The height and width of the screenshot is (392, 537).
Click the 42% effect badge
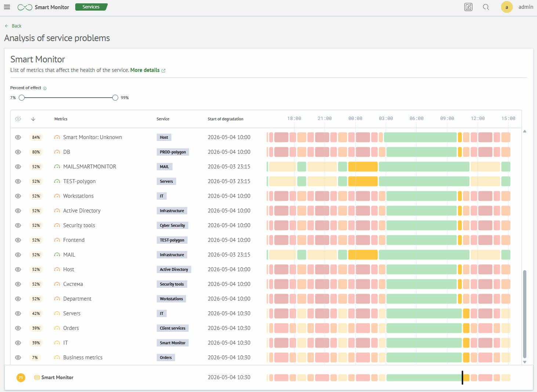[36, 313]
